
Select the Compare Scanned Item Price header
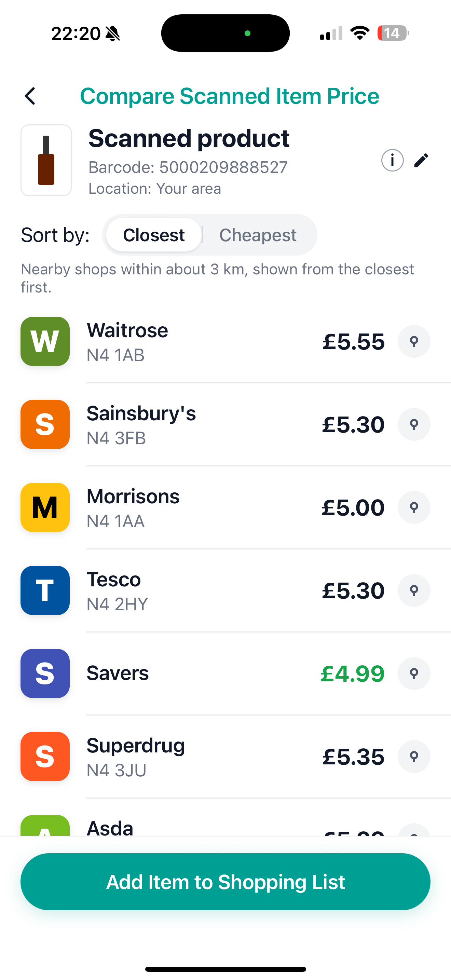click(x=230, y=96)
